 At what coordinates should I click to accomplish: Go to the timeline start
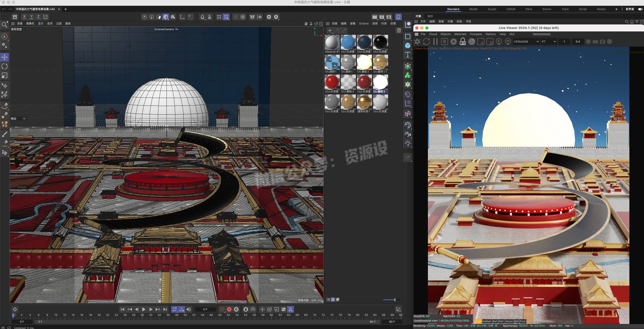click(122, 309)
